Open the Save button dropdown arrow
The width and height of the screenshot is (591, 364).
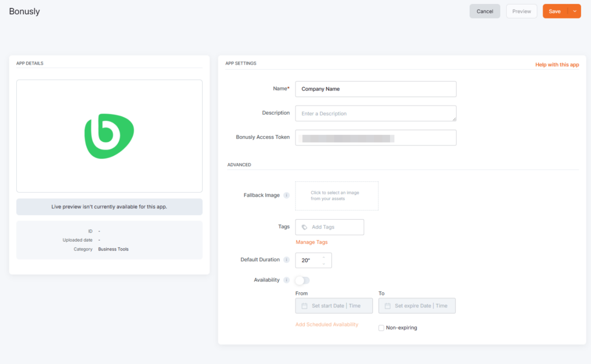click(x=574, y=12)
